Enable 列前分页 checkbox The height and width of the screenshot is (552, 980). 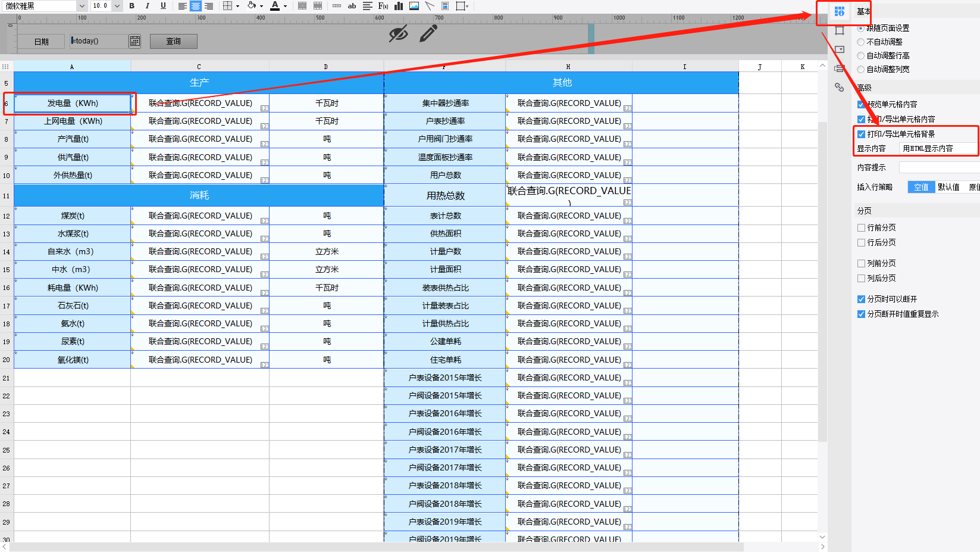861,263
